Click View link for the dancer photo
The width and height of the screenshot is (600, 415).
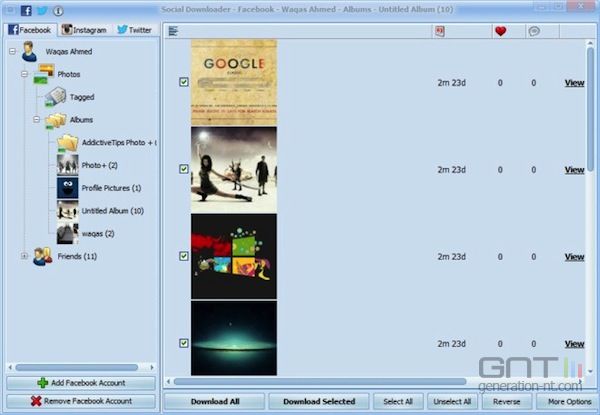click(x=574, y=170)
